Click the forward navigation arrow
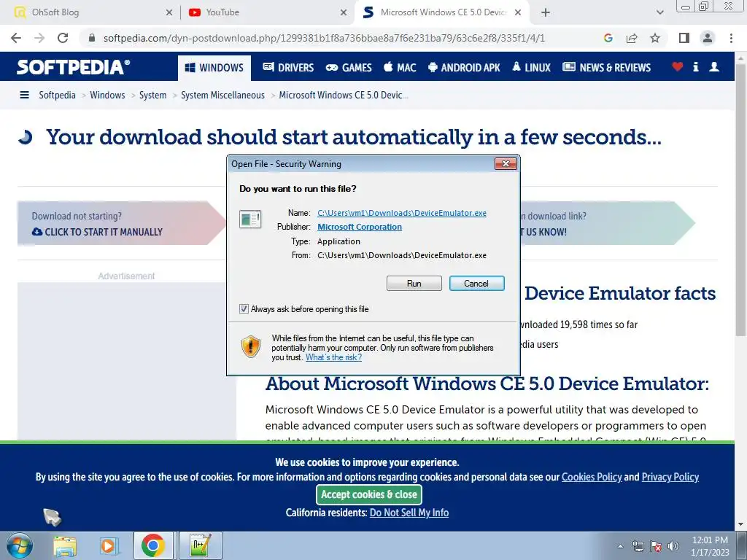747x560 pixels. tap(39, 38)
